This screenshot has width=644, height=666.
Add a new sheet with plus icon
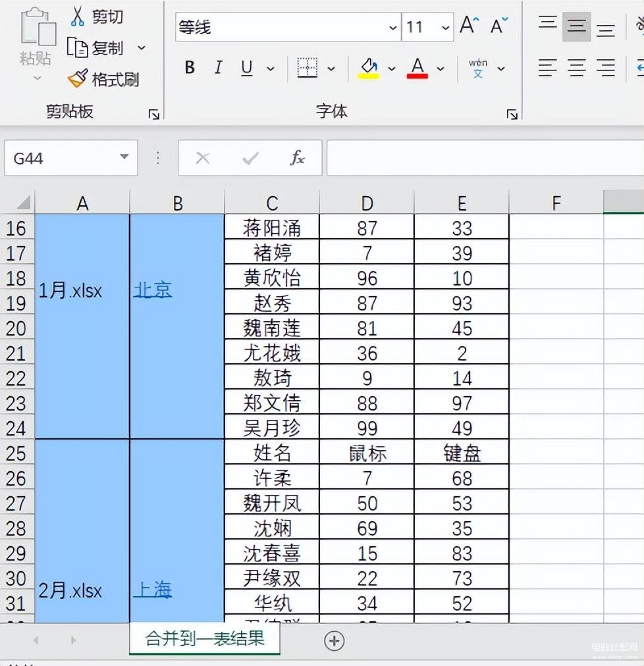(x=335, y=640)
